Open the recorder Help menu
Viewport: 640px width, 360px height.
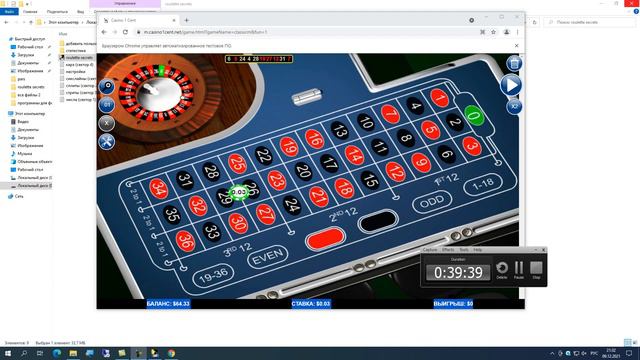[x=478, y=249]
